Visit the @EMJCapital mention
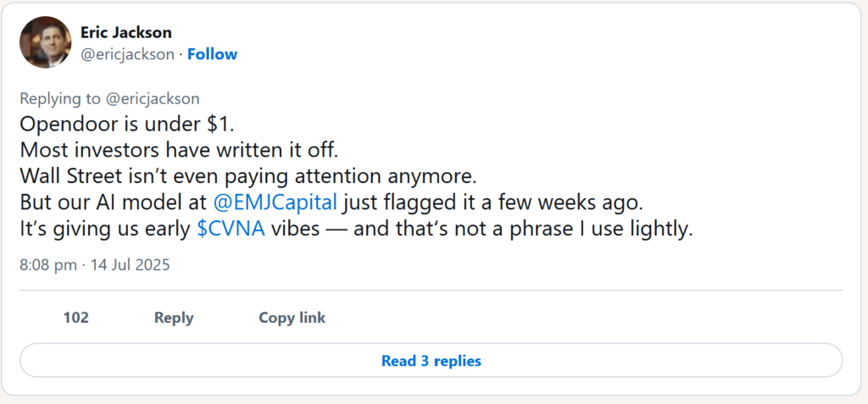Screen dimensions: 868x404 point(275,202)
